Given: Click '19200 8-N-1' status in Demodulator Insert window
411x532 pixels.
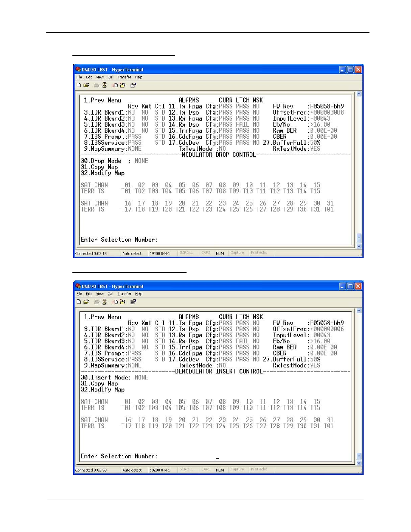Looking at the screenshot, I should pos(160,470).
